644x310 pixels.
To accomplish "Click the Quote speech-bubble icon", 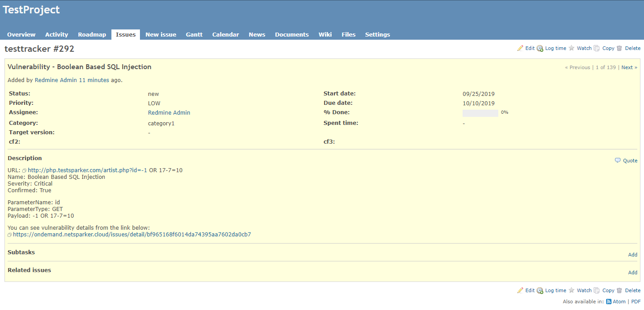I will [618, 160].
